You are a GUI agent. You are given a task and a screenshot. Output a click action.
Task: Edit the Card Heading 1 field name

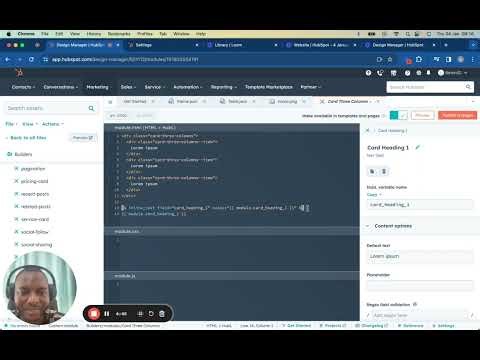click(x=417, y=147)
